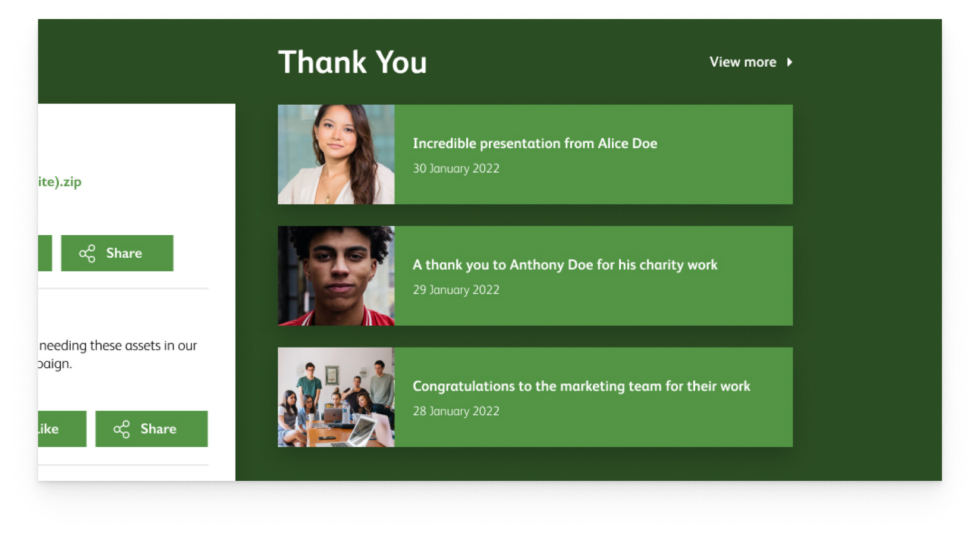This screenshot has width=980, height=538.
Task: Click the lower Share button label
Action: 158,429
